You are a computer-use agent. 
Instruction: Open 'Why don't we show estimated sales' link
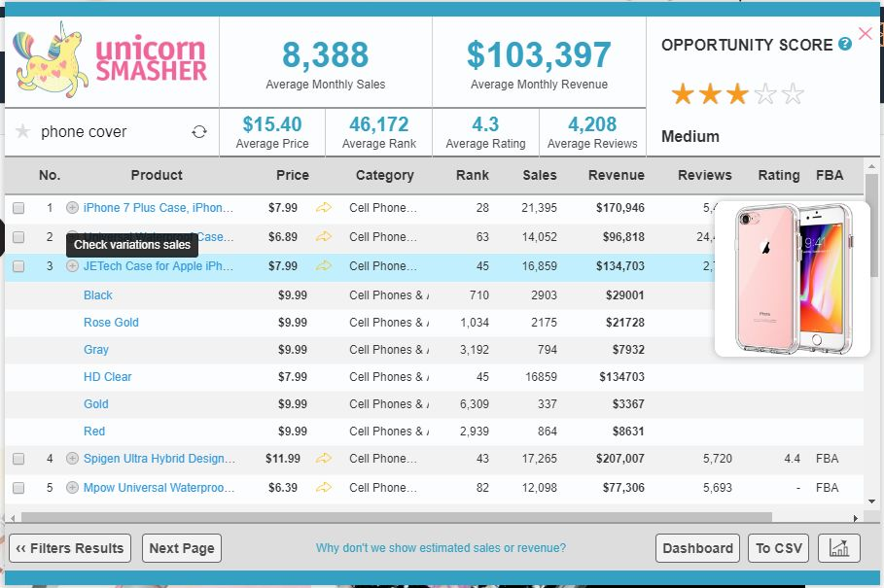click(441, 548)
